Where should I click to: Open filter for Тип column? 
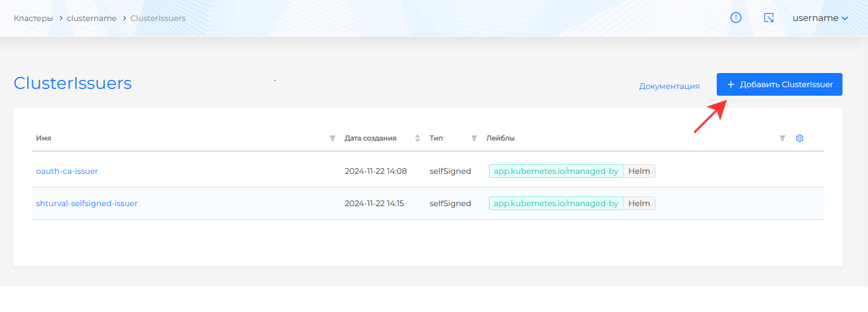(474, 138)
